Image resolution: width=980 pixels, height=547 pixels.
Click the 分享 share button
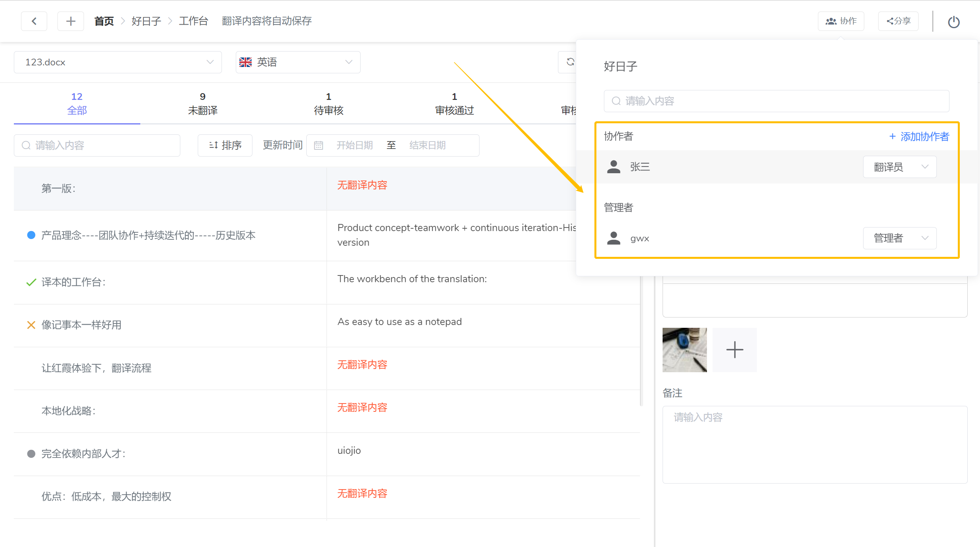tap(898, 21)
